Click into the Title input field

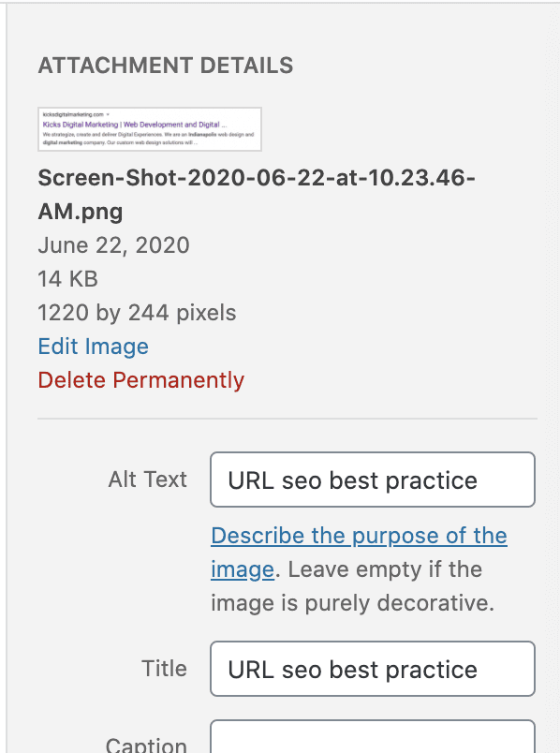point(373,669)
